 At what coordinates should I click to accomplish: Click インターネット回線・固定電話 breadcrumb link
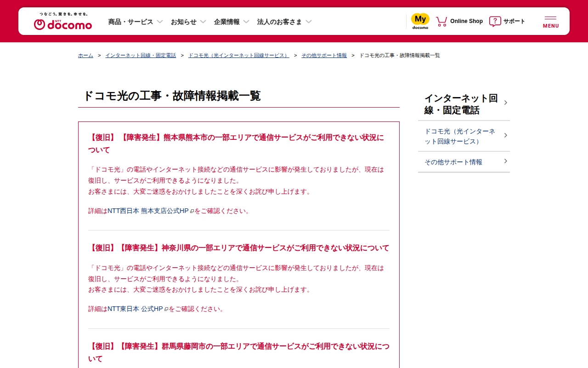coord(141,55)
